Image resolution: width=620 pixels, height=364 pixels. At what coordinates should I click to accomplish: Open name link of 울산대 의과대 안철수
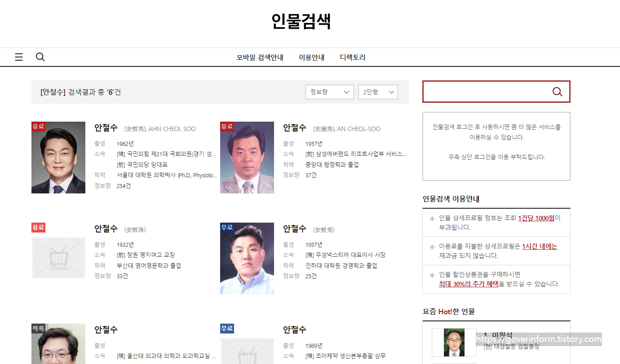[106, 330]
